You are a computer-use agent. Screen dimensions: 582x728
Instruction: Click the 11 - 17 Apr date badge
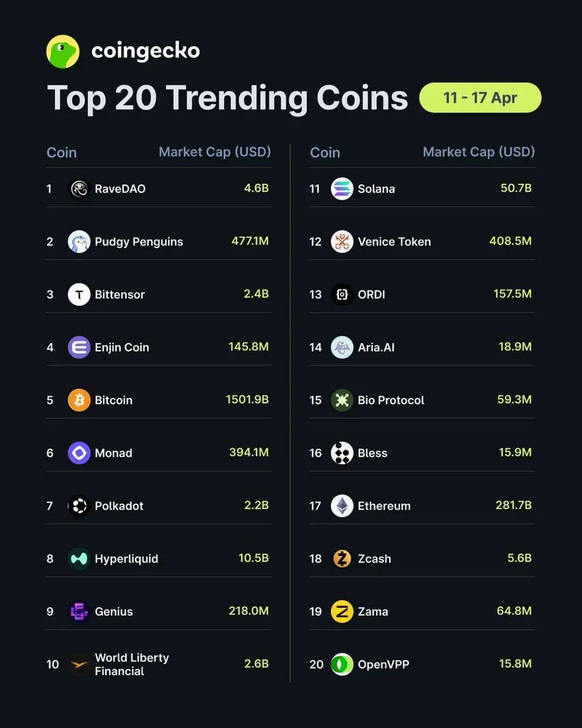[x=480, y=98]
